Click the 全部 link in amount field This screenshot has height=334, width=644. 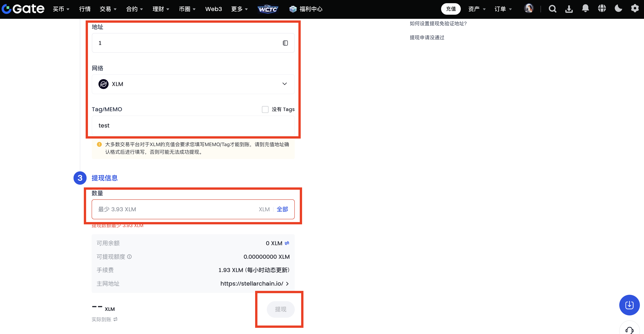(282, 209)
